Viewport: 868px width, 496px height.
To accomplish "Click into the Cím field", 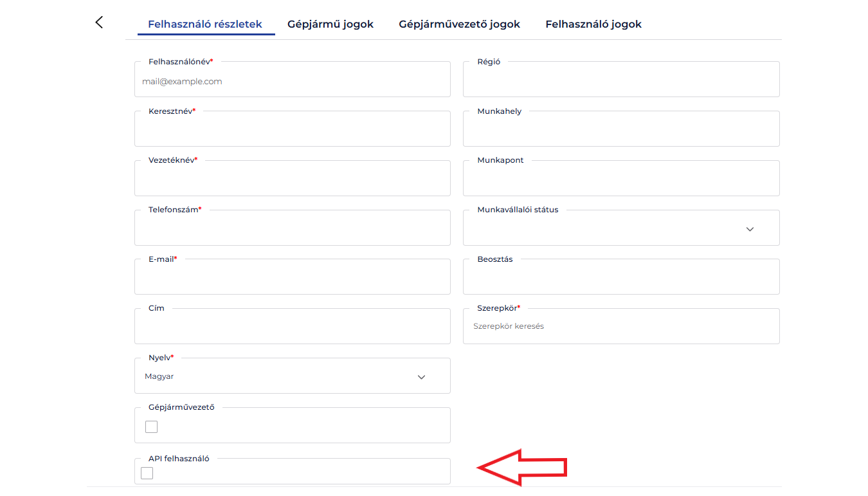I will 292,328.
